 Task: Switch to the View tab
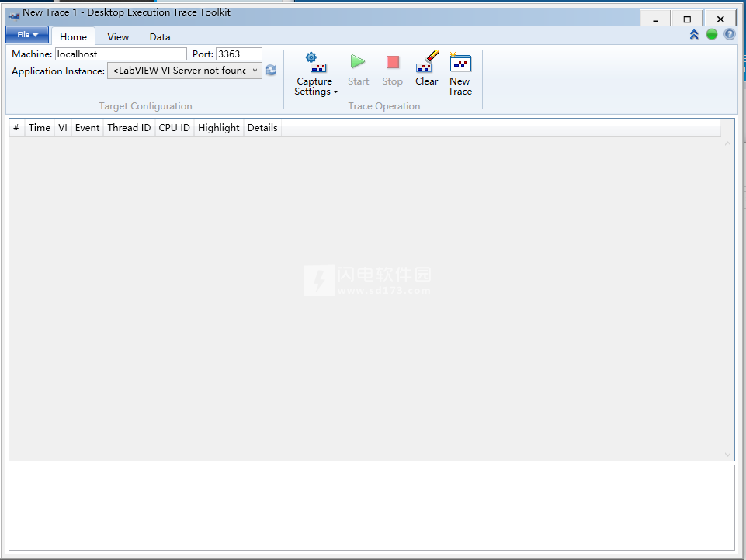(x=118, y=36)
